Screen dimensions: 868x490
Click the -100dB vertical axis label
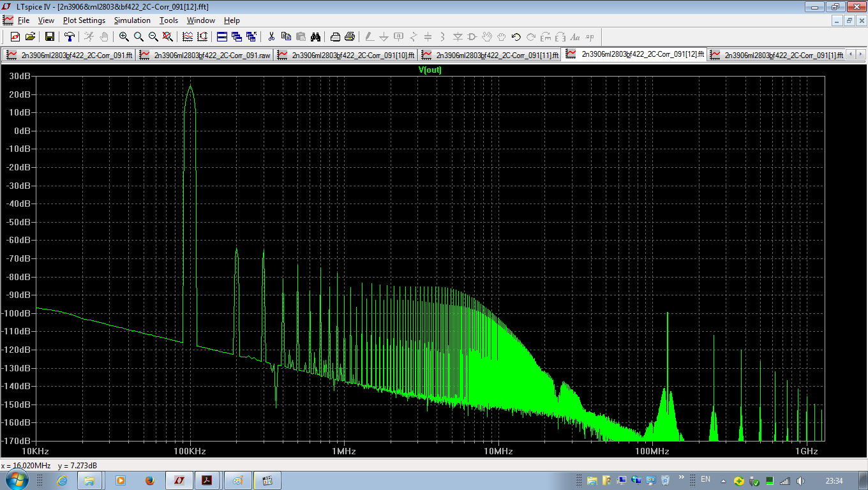click(19, 313)
